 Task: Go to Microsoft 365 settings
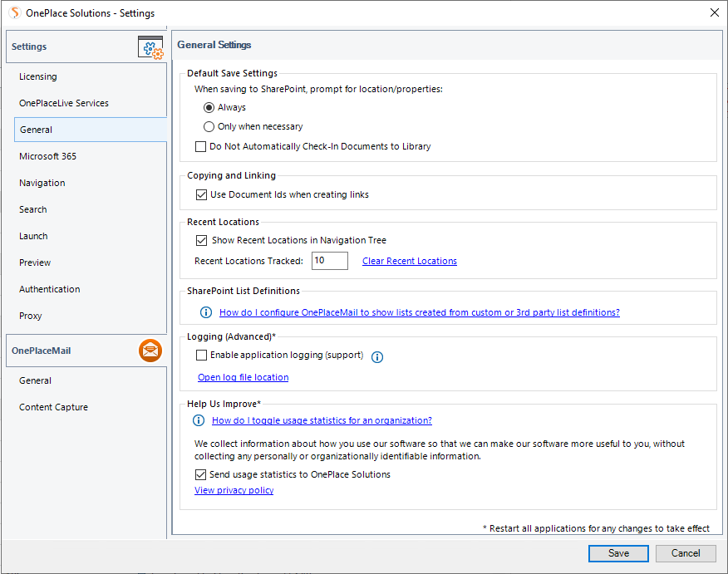pos(48,156)
